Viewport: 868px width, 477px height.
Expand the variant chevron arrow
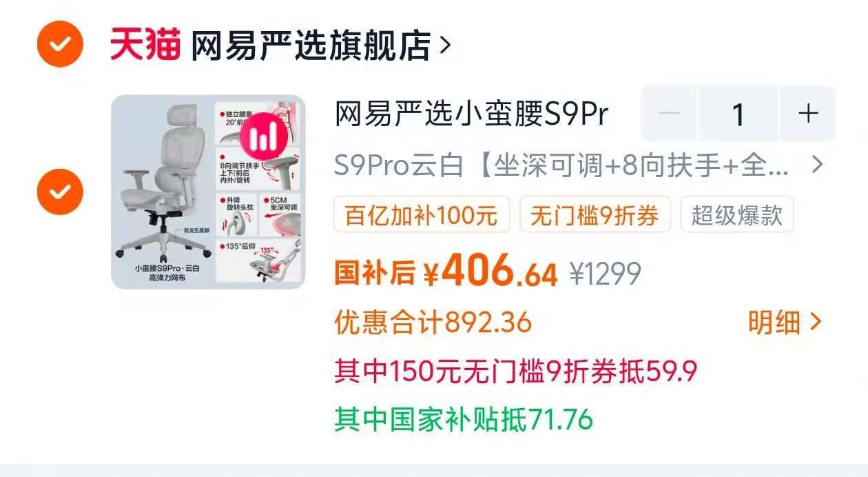pos(817,165)
